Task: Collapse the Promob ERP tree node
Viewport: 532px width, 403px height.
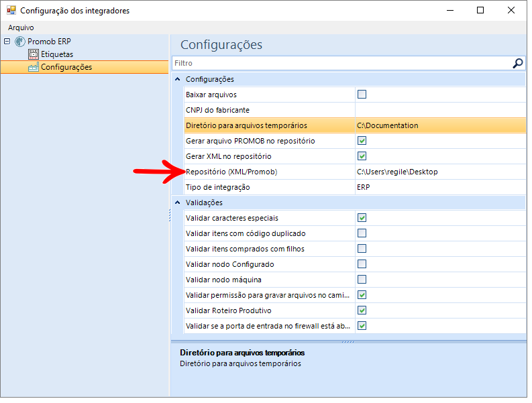Action: pyautogui.click(x=7, y=42)
